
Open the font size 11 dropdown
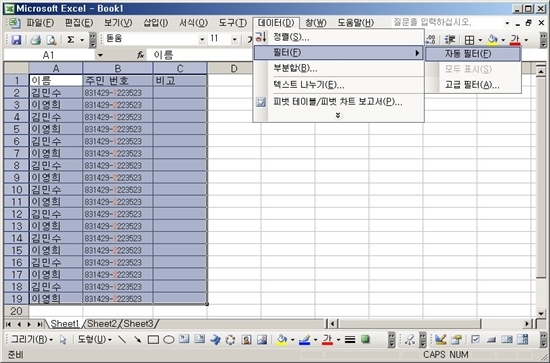234,40
